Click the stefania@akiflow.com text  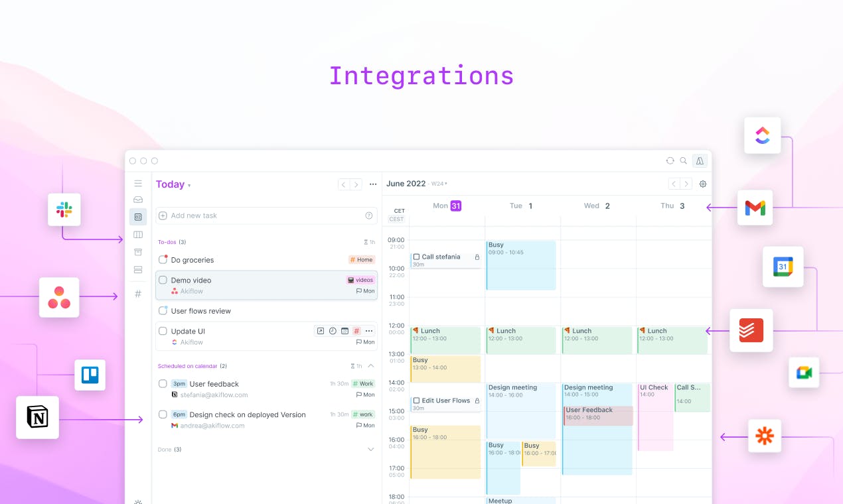coord(214,395)
